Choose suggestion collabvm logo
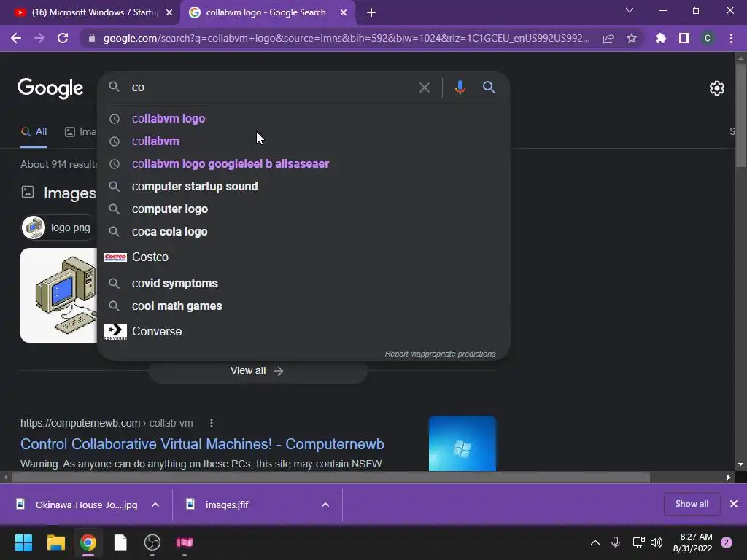The height and width of the screenshot is (560, 747). 303,119
